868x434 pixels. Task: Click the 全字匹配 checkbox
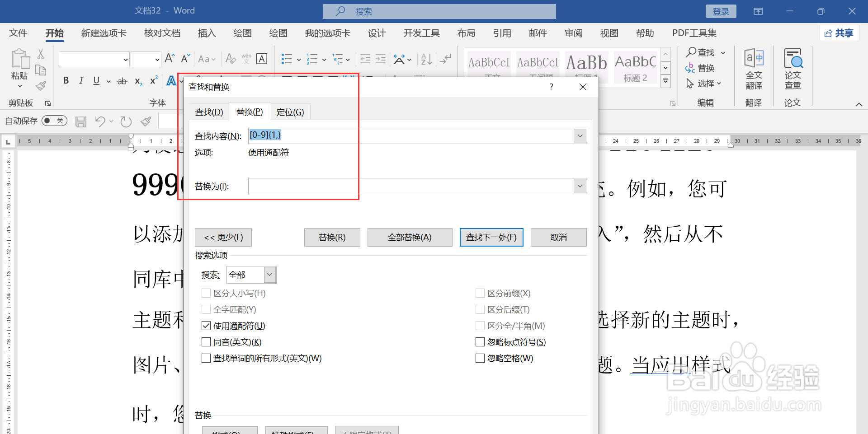click(206, 309)
